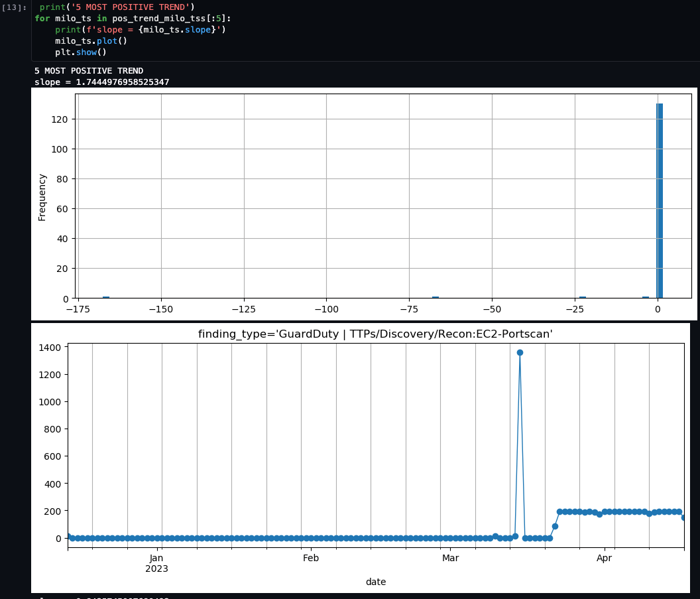Viewport: 700px width, 599px height.
Task: Click the spike data point near 1400
Action: [521, 352]
